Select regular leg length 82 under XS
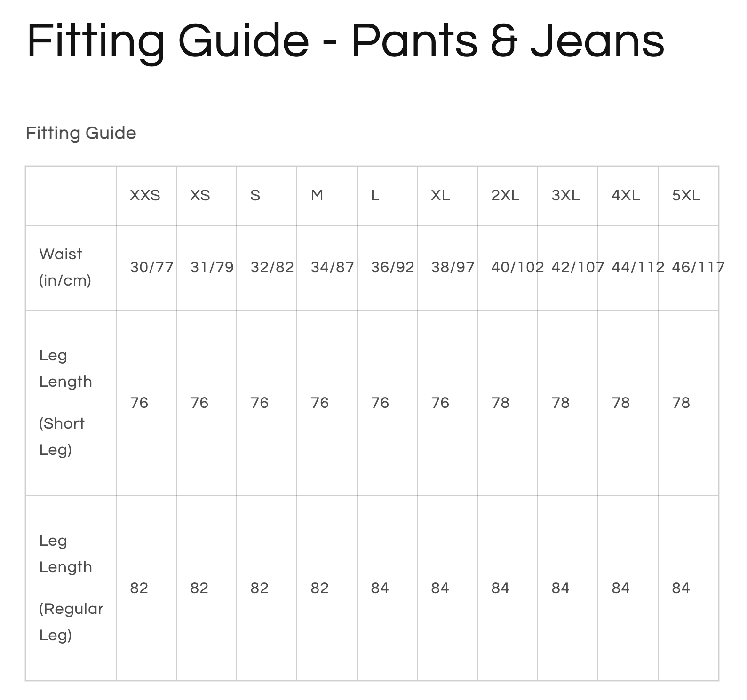Viewport: 747px width, 700px height. pyautogui.click(x=199, y=588)
